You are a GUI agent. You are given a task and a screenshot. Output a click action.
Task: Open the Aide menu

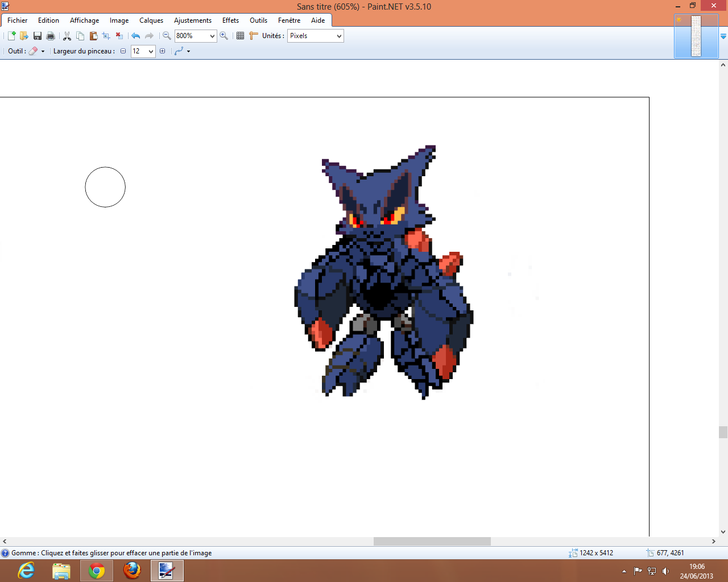(318, 20)
